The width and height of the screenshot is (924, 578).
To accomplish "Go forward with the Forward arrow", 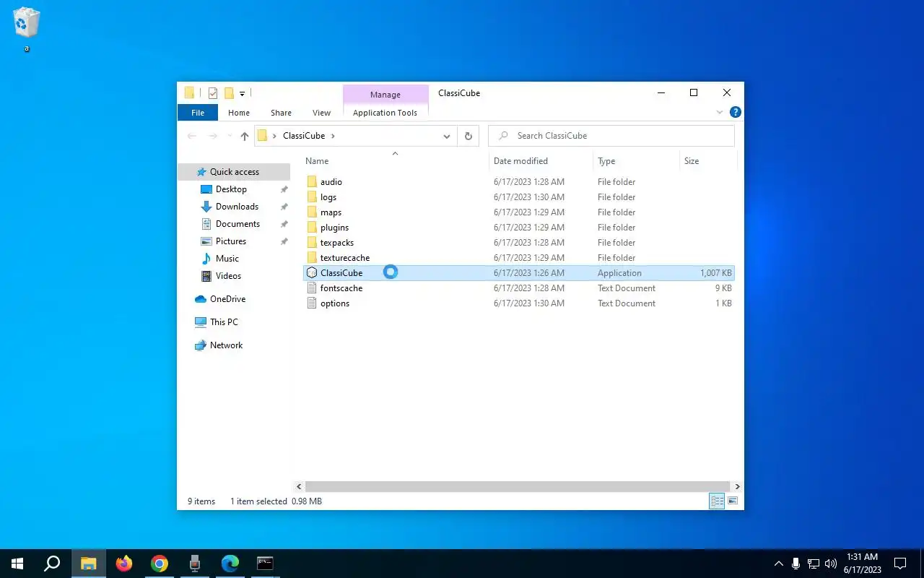I will pyautogui.click(x=213, y=136).
